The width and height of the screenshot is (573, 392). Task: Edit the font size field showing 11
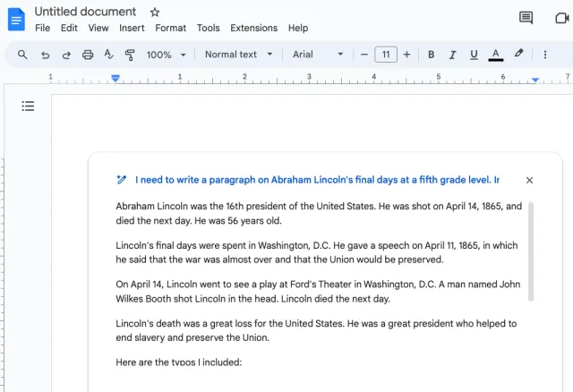pos(386,55)
